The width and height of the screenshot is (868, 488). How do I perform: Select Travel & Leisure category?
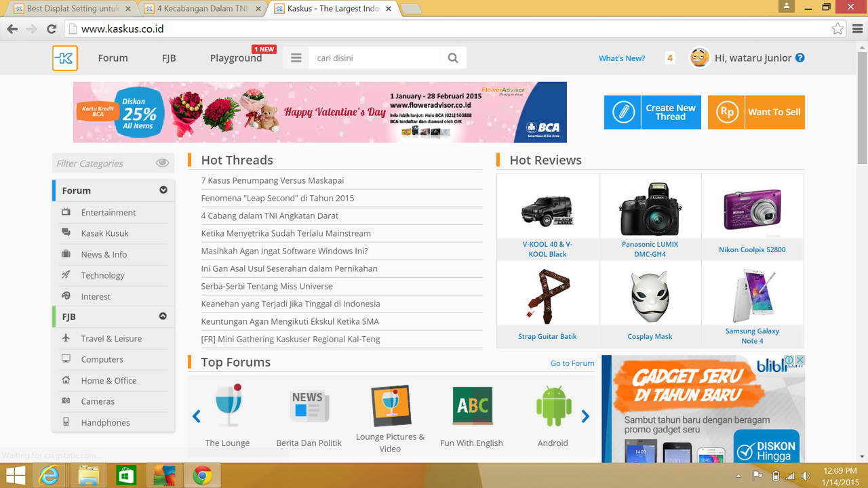coord(111,338)
